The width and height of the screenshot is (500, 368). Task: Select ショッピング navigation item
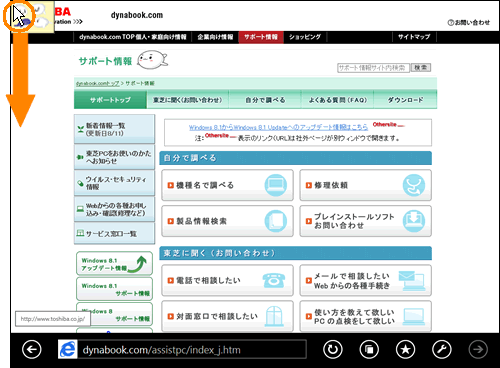[305, 37]
